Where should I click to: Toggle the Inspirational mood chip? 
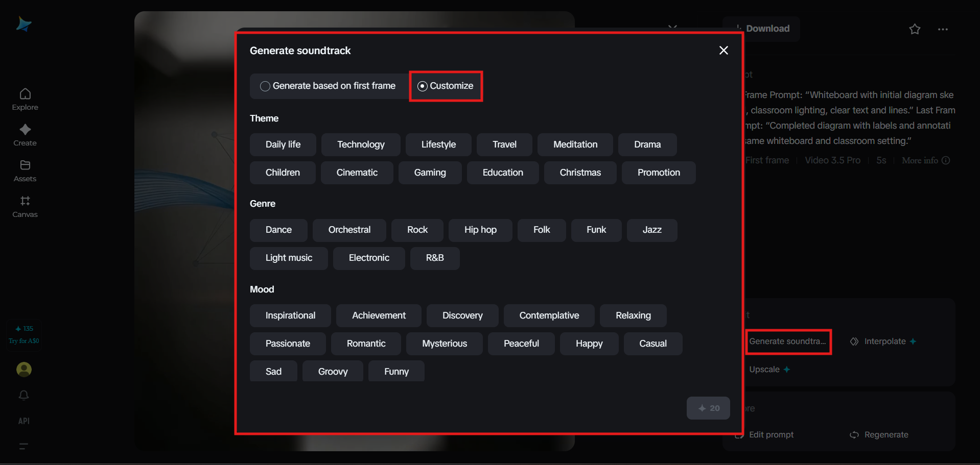click(290, 315)
